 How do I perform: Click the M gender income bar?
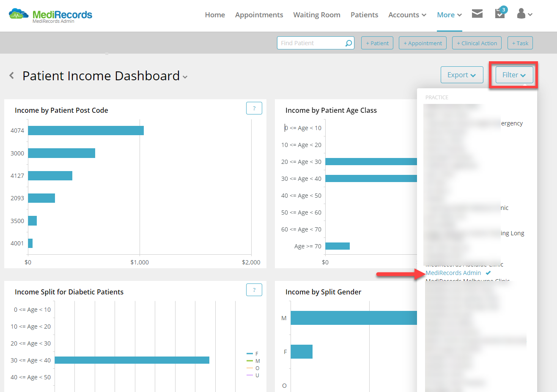354,318
